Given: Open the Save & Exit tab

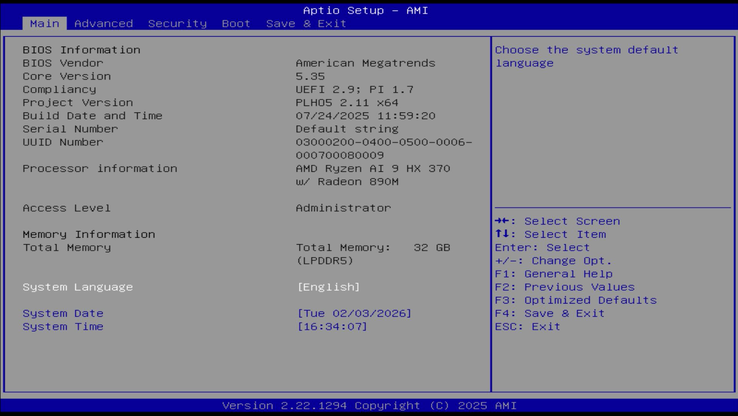Looking at the screenshot, I should pyautogui.click(x=306, y=23).
